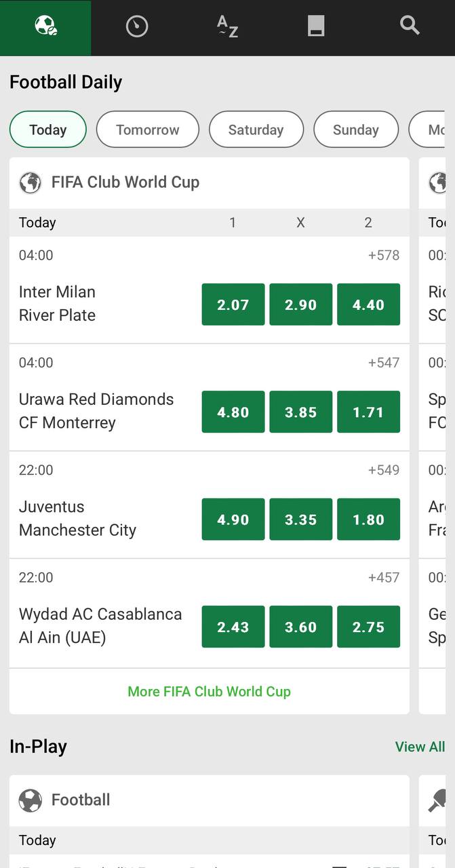Select the Tomorrow date filter

[148, 130]
